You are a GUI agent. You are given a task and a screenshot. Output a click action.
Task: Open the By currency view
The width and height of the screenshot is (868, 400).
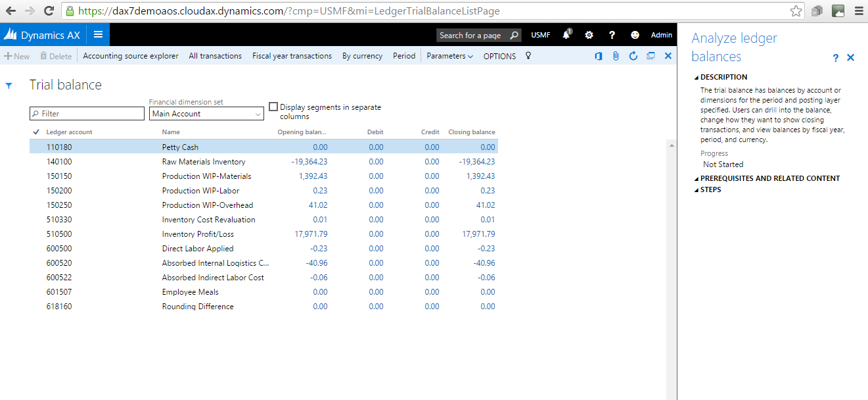362,56
